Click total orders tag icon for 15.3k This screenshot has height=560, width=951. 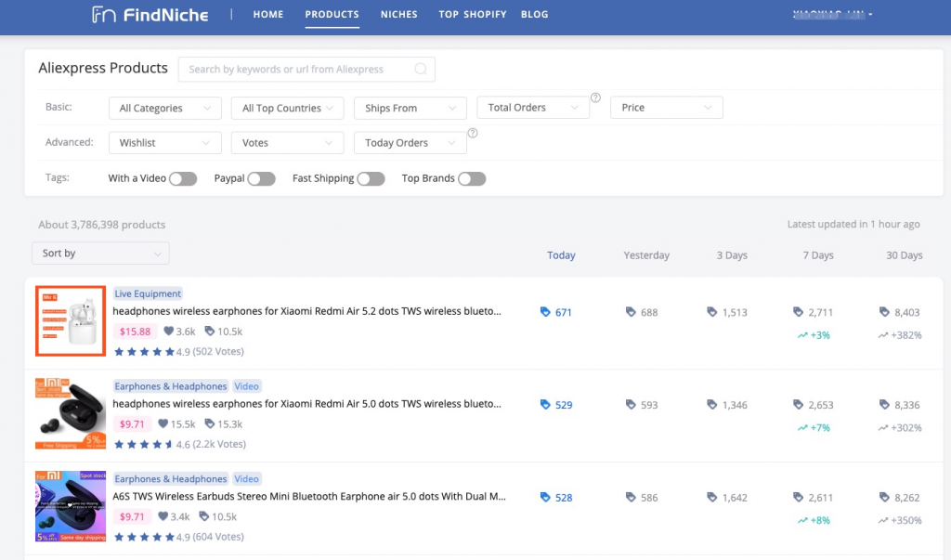tap(209, 423)
